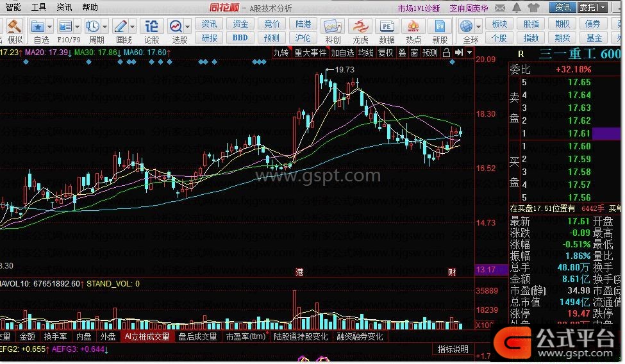625x364 pixels.
Task: Toggle the 均线 moving average display
Action: point(365,53)
